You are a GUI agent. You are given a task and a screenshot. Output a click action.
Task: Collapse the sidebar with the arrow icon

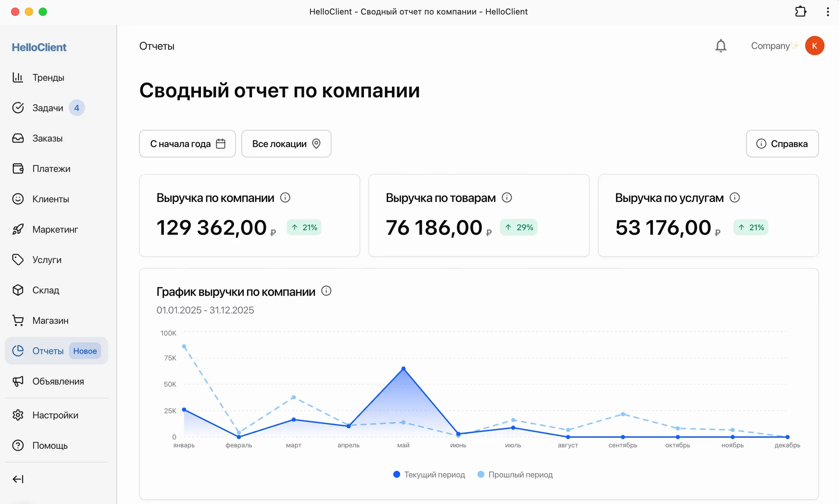point(18,479)
